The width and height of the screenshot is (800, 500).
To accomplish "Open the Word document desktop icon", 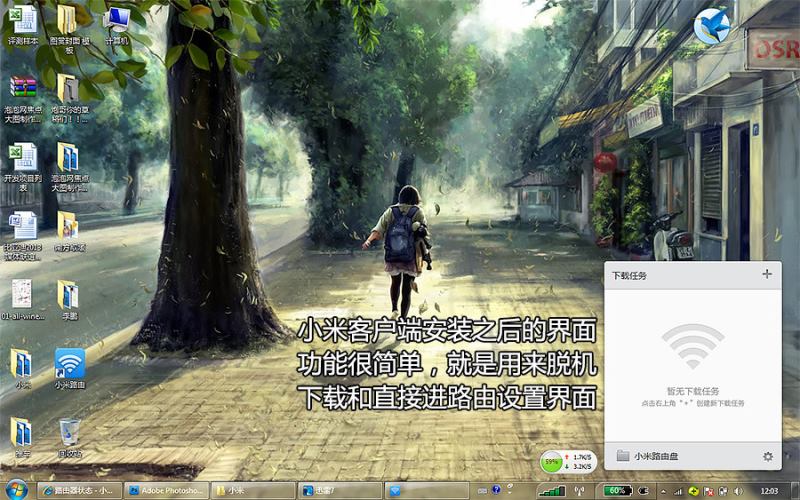I will [23, 235].
